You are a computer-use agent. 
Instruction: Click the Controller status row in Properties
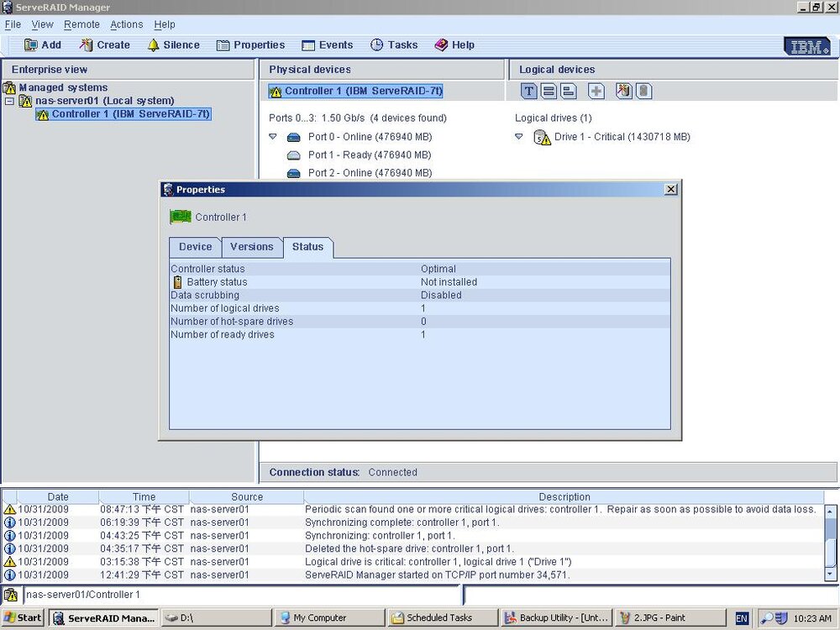pyautogui.click(x=420, y=269)
